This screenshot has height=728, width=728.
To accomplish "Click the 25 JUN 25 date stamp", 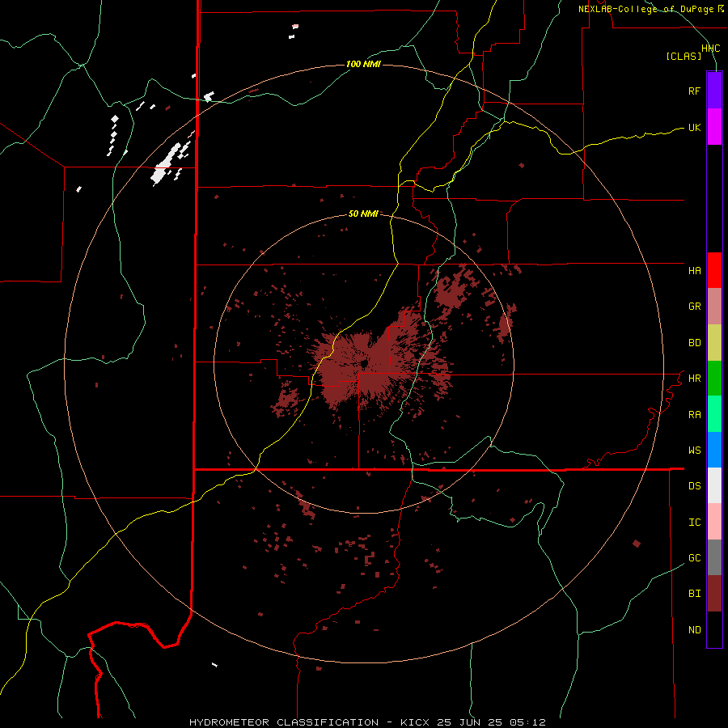I will (x=469, y=722).
